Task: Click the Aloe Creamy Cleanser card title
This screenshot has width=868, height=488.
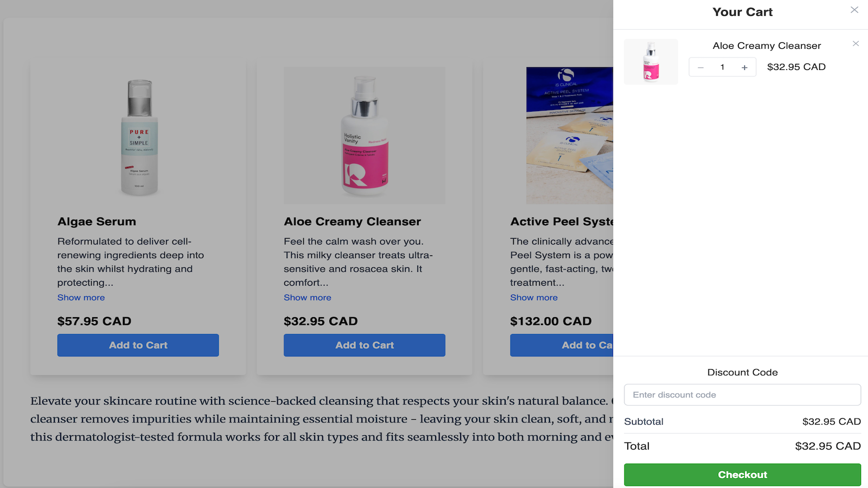Action: (x=352, y=222)
